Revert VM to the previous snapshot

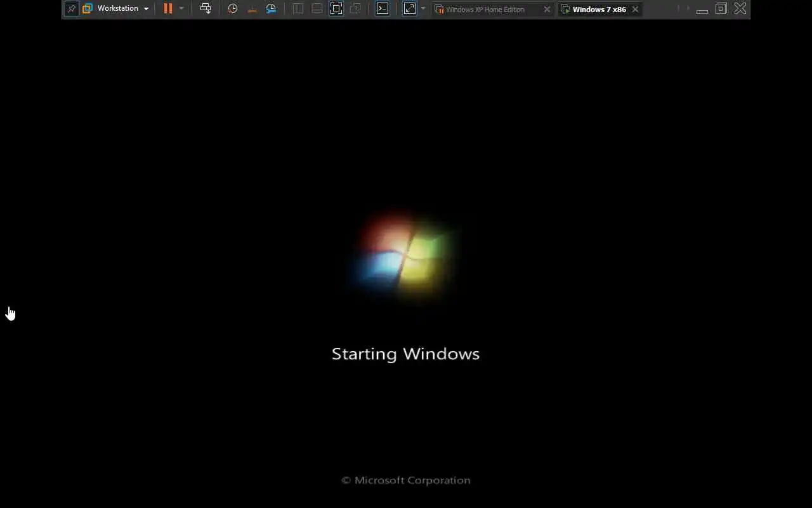tap(252, 9)
